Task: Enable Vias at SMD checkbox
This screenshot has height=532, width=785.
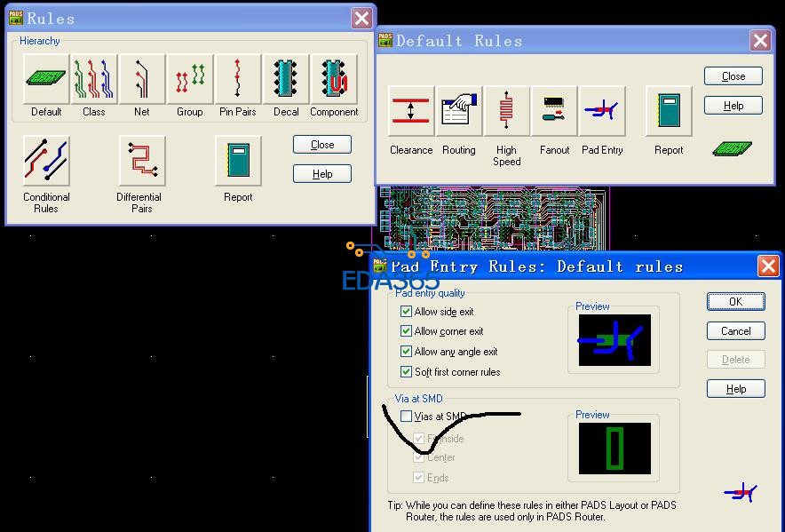Action: click(406, 417)
